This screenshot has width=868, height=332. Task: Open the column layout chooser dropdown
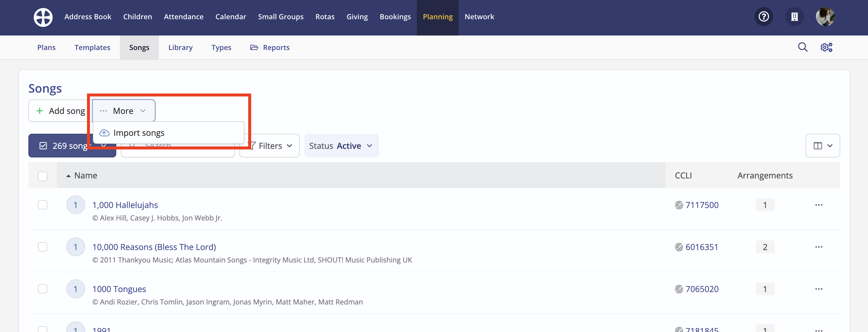[822, 146]
